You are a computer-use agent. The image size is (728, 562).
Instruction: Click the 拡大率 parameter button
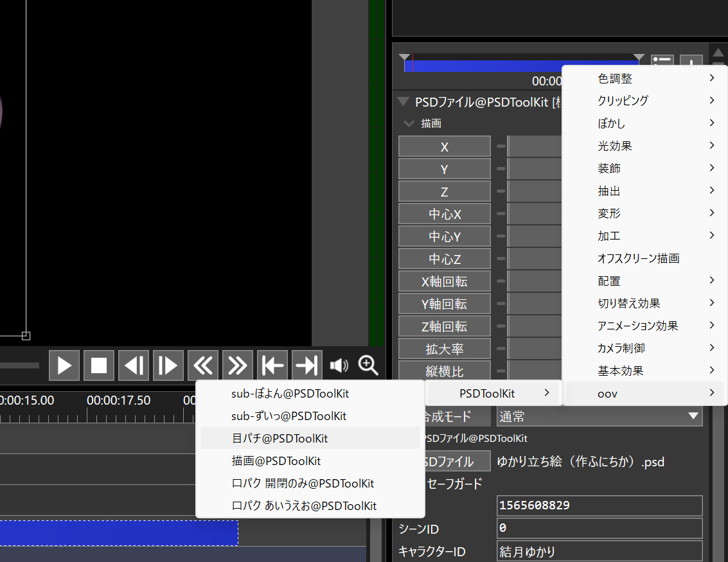[x=445, y=349]
